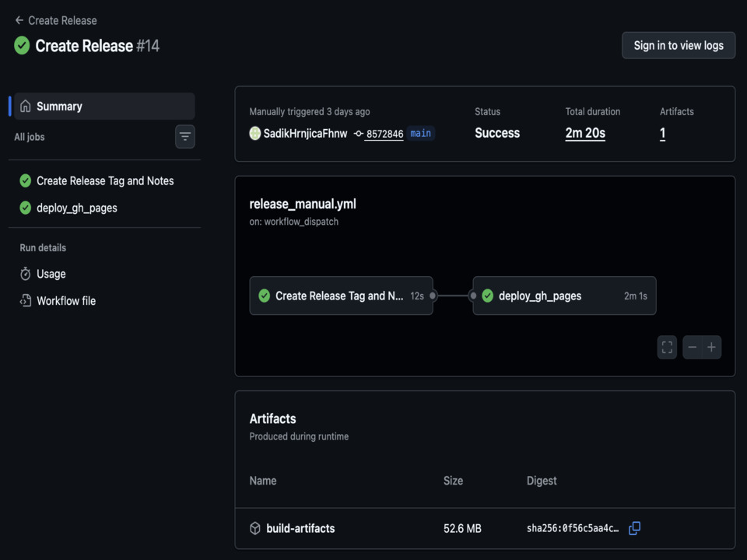Click the fullscreen icon in the workflow graph
Viewport: 747px width, 560px height.
click(667, 347)
